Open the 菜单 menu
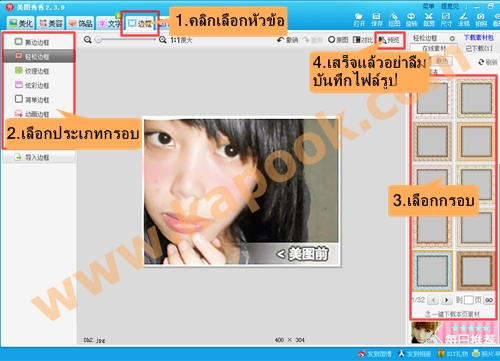The image size is (500, 361). coord(429,6)
